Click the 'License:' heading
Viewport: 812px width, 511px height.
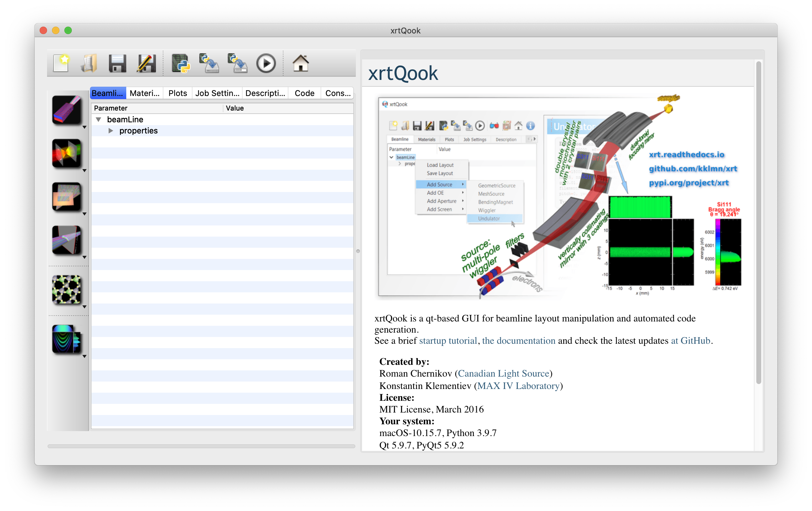click(x=397, y=398)
